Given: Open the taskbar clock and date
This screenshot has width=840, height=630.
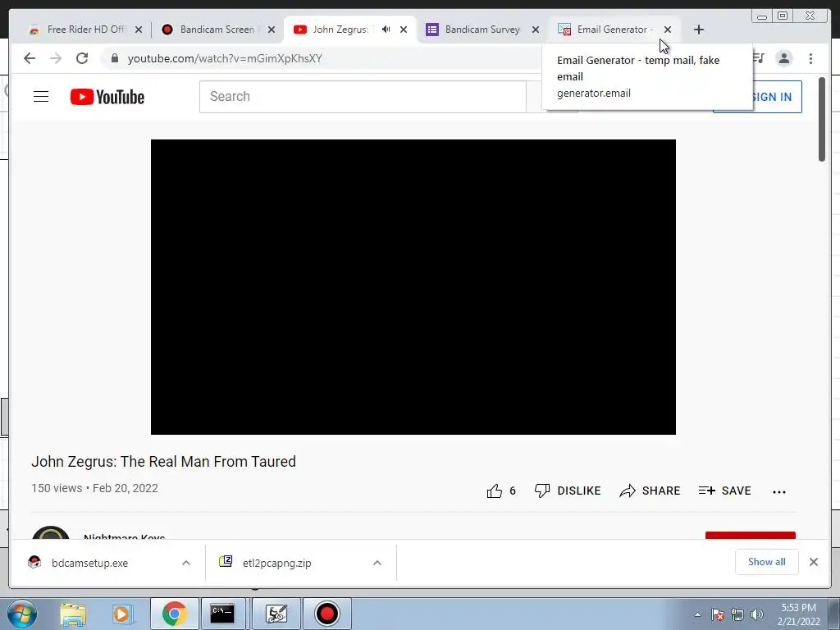Looking at the screenshot, I should 799,614.
